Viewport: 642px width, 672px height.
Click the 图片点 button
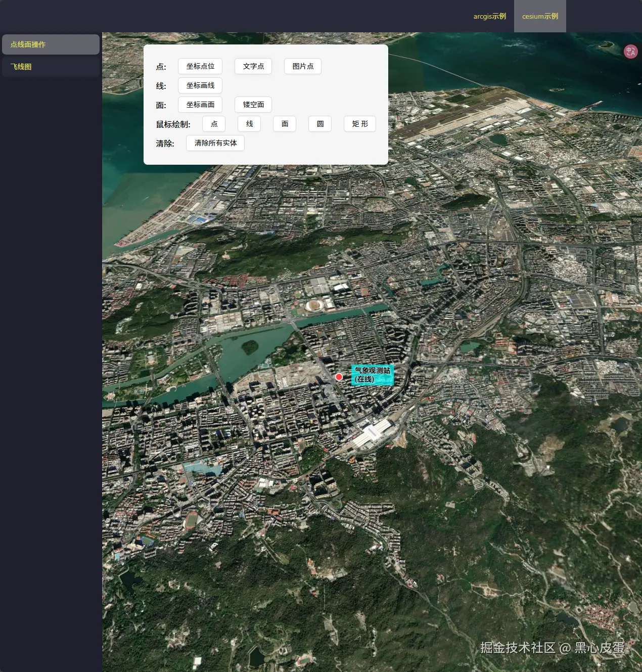(x=303, y=66)
